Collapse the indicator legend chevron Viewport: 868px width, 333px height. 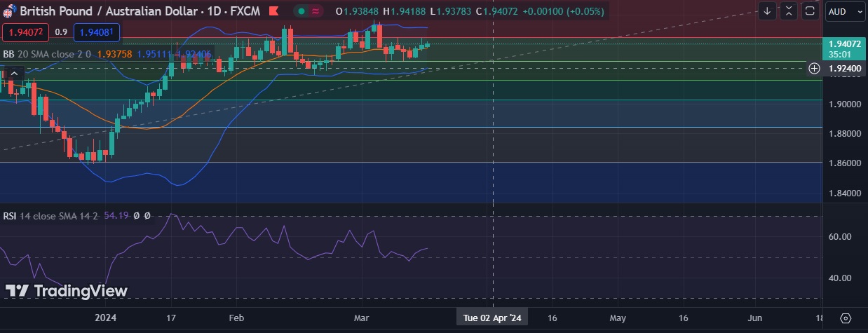pos(14,72)
